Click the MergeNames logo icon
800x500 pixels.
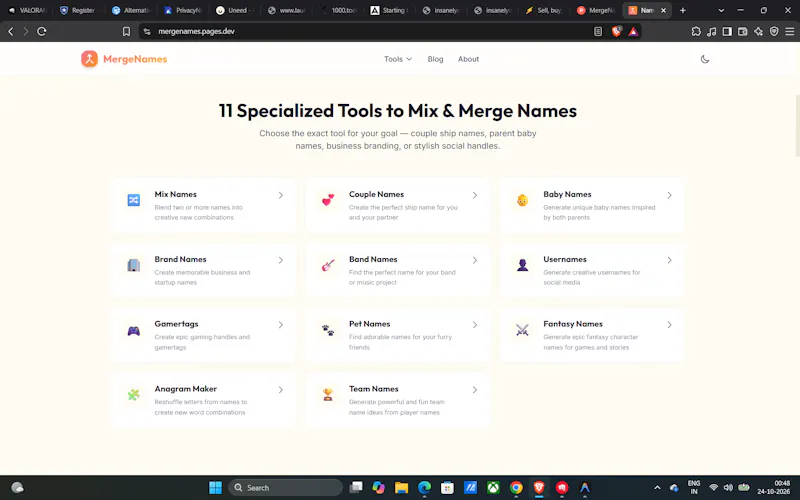pos(89,59)
